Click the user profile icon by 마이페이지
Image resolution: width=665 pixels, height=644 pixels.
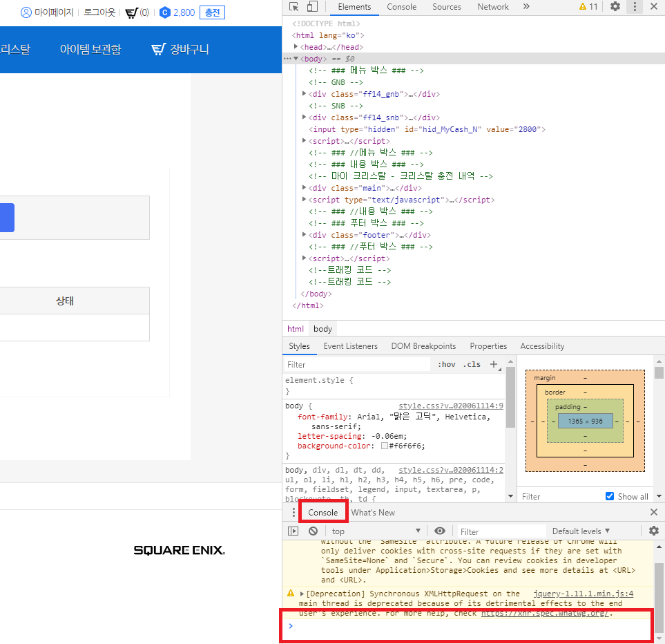pos(26,12)
